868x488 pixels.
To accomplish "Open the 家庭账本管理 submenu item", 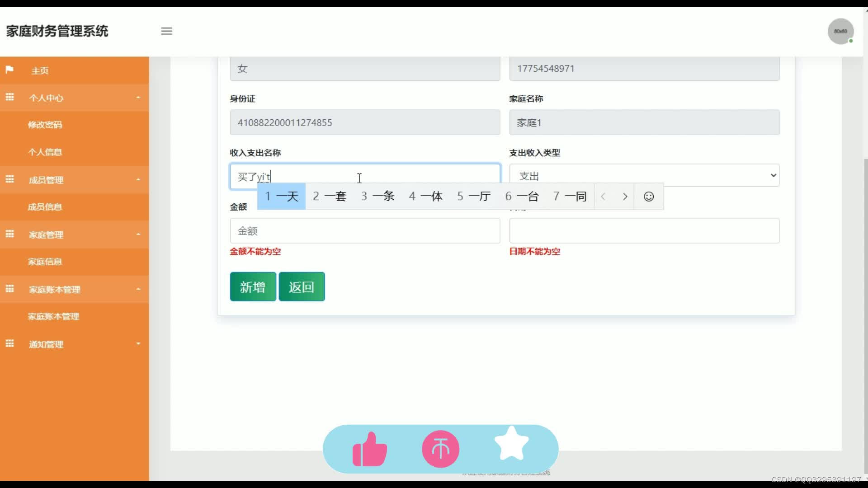I will pyautogui.click(x=53, y=317).
